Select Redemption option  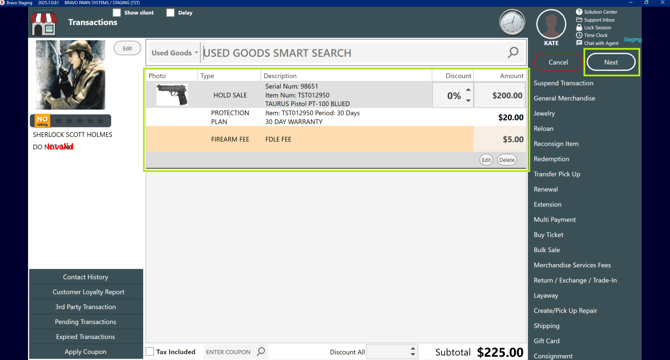tap(551, 159)
